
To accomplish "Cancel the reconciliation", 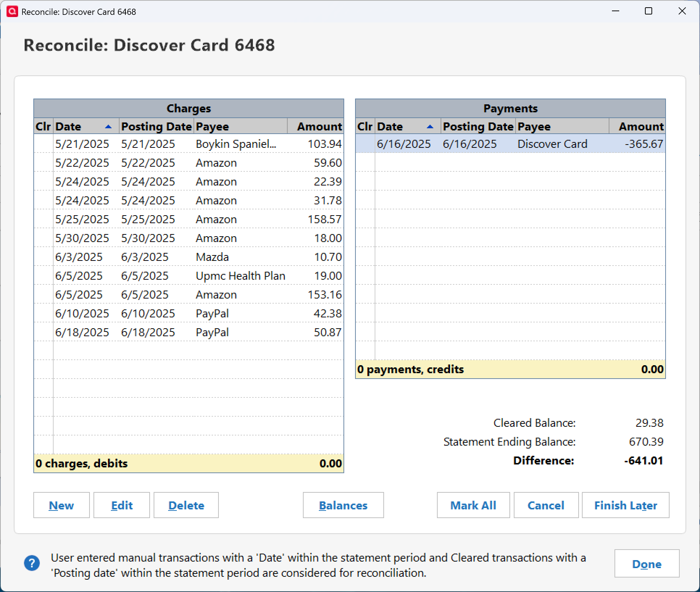I will [x=546, y=505].
